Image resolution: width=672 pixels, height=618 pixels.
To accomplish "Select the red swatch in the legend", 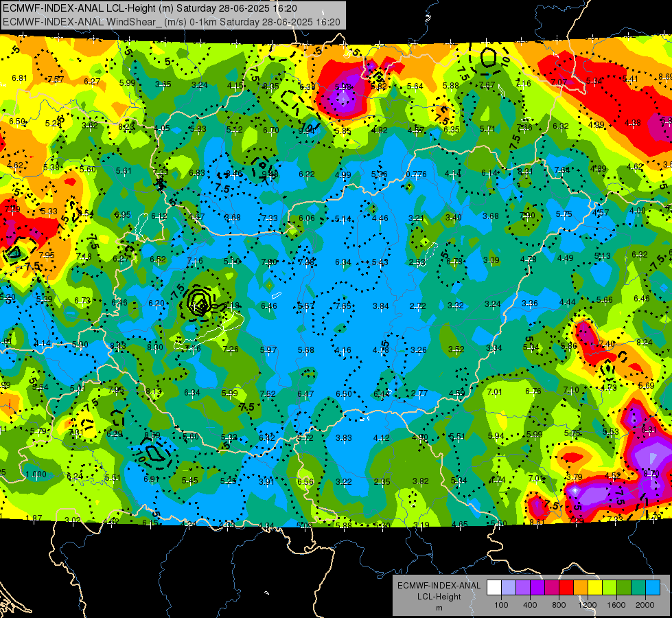I will (566, 587).
